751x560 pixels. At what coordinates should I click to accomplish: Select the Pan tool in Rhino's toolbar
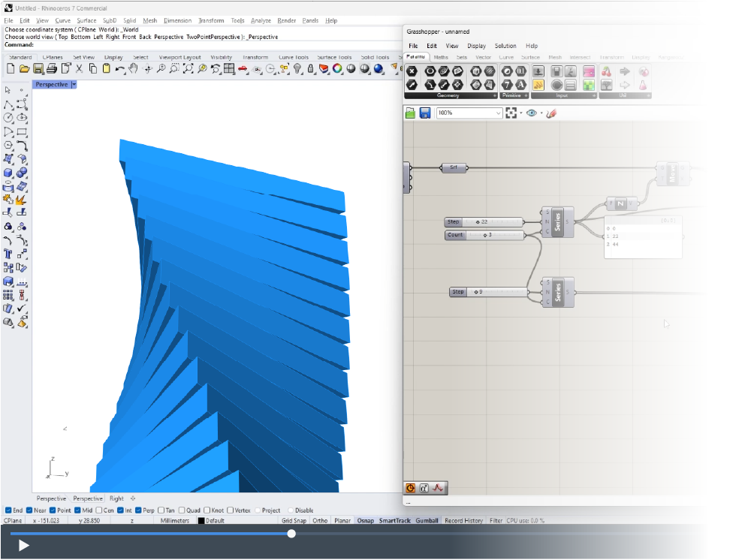coord(132,69)
